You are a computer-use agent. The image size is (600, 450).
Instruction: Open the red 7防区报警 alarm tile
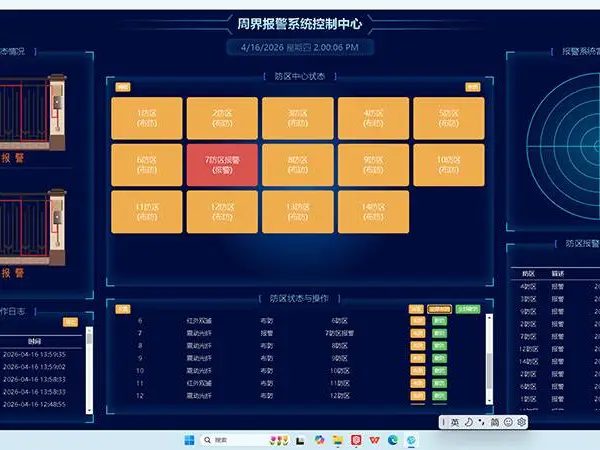tap(222, 165)
